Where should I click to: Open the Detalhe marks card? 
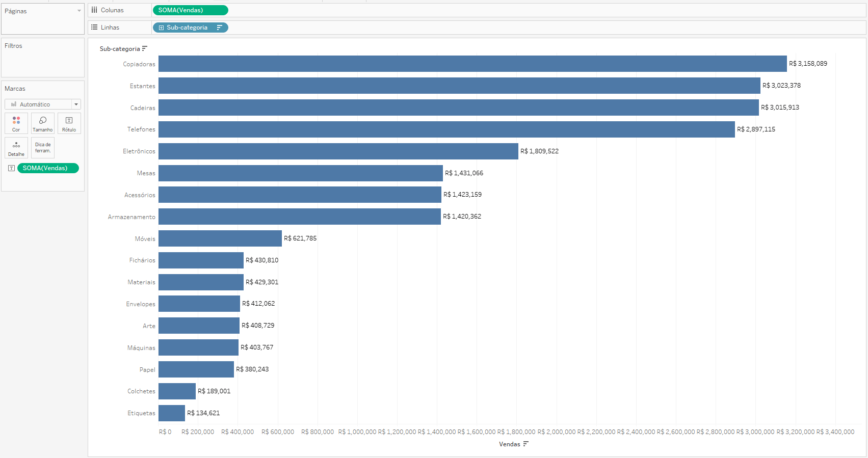(x=16, y=148)
